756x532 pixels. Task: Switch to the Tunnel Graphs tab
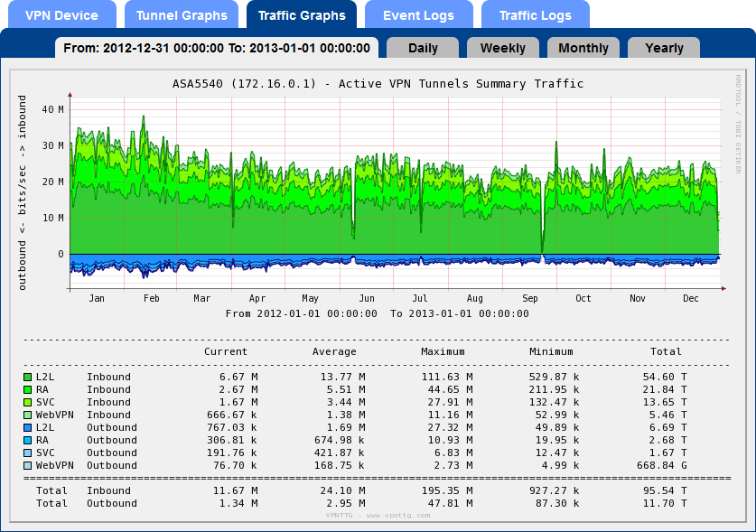pyautogui.click(x=182, y=15)
